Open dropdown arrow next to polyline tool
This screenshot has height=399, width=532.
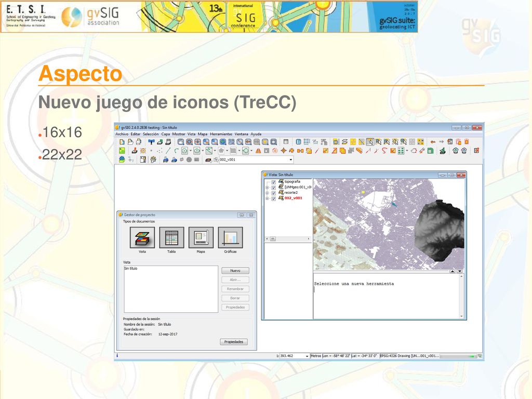[215, 151]
